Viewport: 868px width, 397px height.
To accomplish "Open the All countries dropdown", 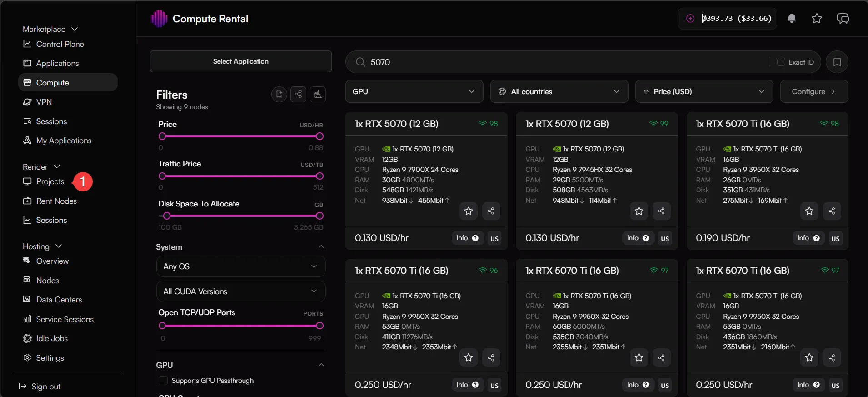I will point(559,91).
